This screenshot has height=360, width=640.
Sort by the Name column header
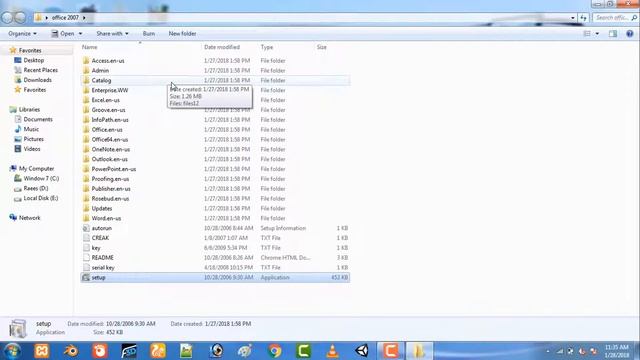pyautogui.click(x=89, y=47)
